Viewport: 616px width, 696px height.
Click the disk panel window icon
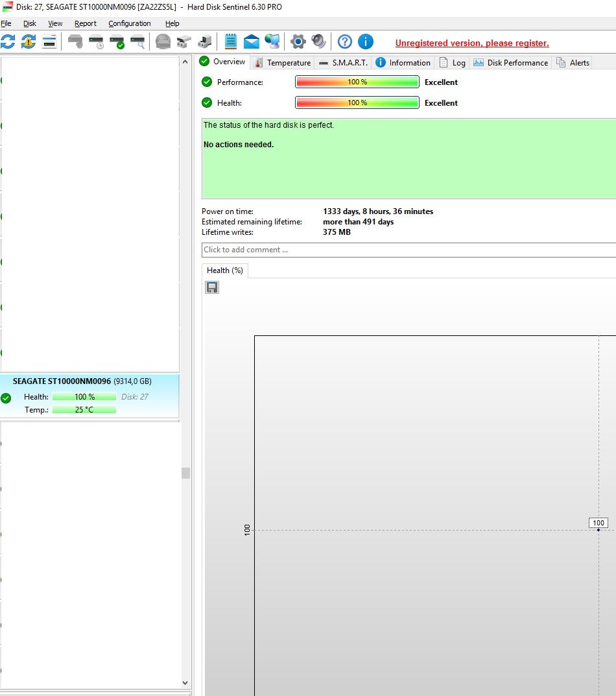49,42
